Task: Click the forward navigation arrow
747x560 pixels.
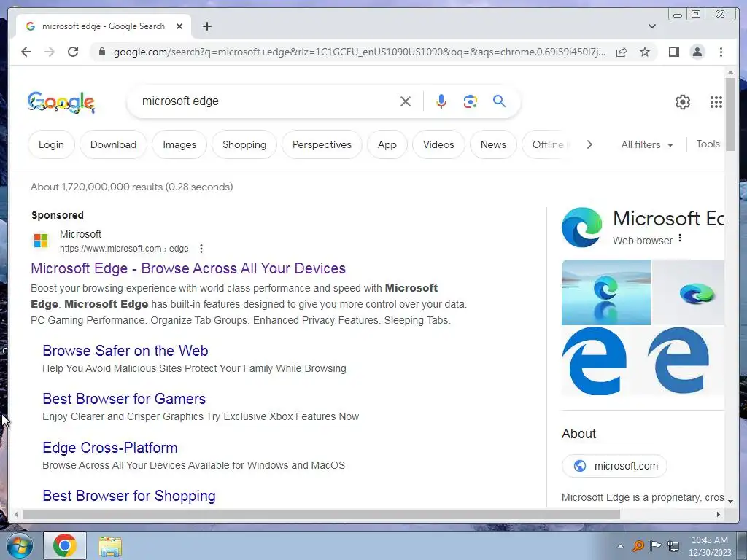Action: [x=50, y=52]
